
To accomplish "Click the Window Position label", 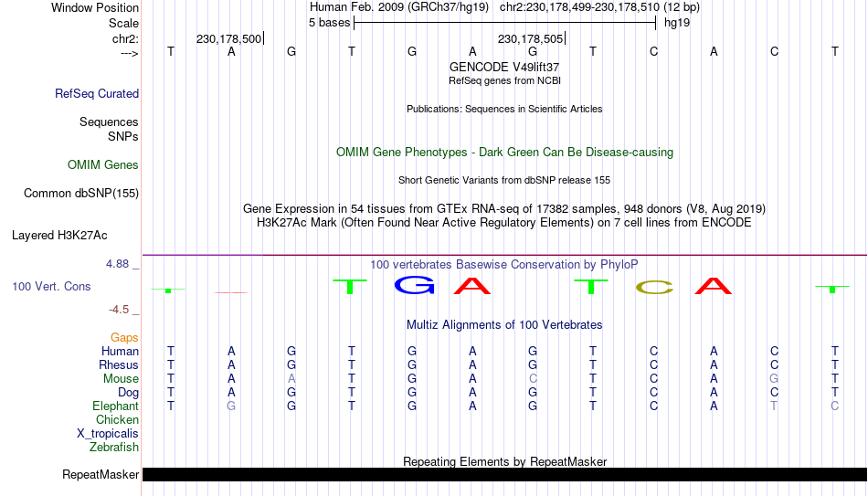I will tap(95, 7).
